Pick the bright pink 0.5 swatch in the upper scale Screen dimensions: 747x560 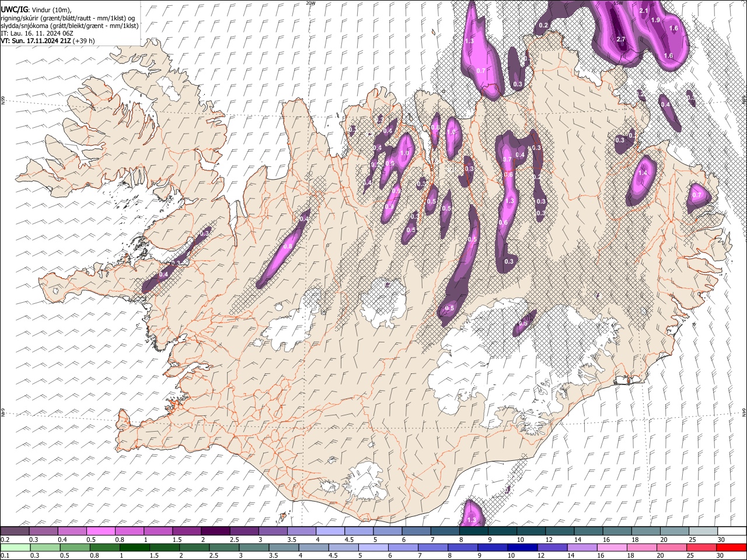pos(101,531)
